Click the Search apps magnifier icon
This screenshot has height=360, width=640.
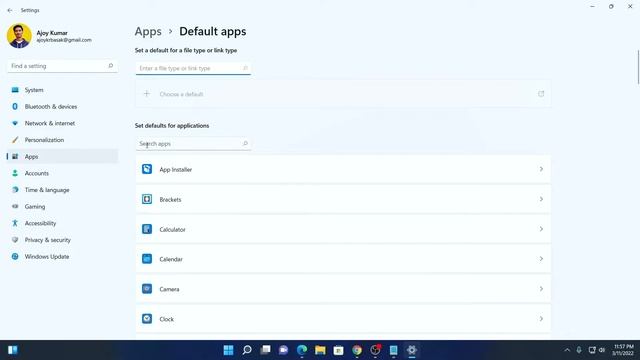click(245, 144)
